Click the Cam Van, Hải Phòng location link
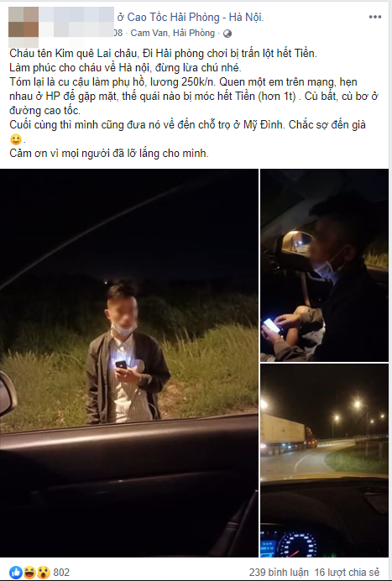This screenshot has height=581, width=392. pos(173,33)
